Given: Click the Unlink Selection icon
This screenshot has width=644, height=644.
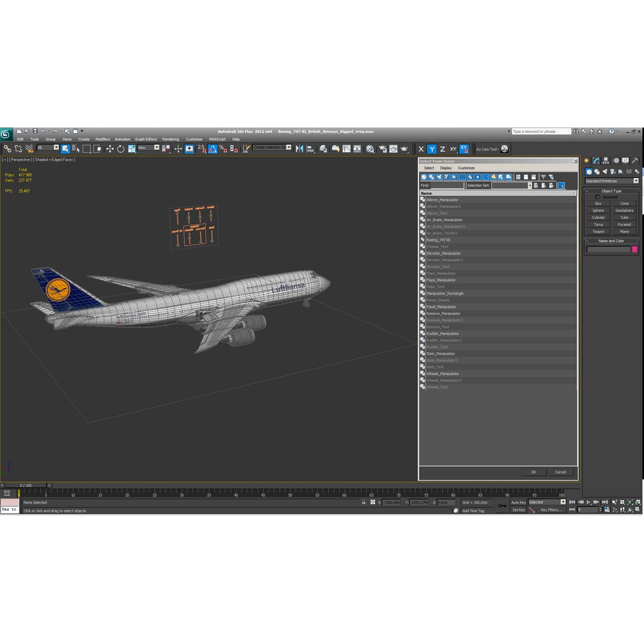Looking at the screenshot, I should pyautogui.click(x=18, y=148).
